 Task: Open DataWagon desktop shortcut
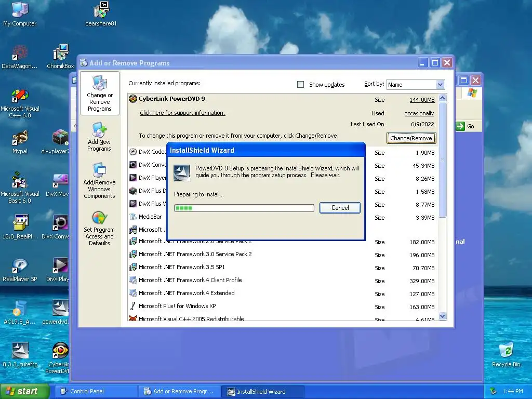coord(20,56)
